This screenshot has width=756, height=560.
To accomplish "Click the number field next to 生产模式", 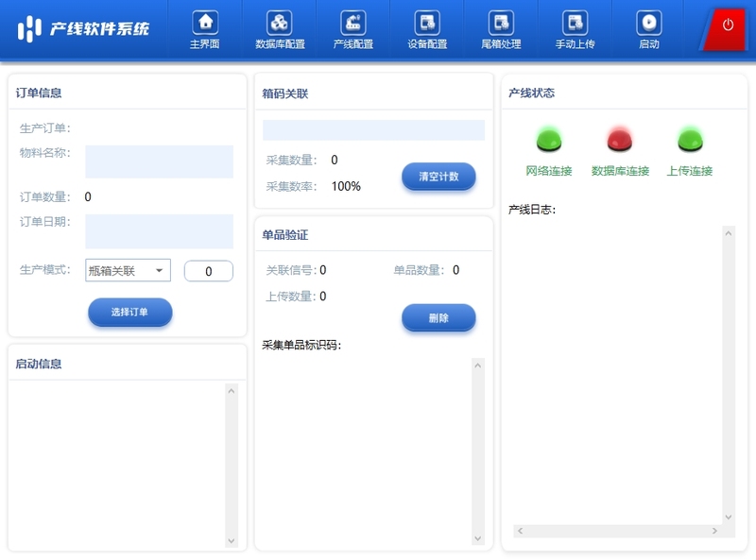I will (208, 271).
